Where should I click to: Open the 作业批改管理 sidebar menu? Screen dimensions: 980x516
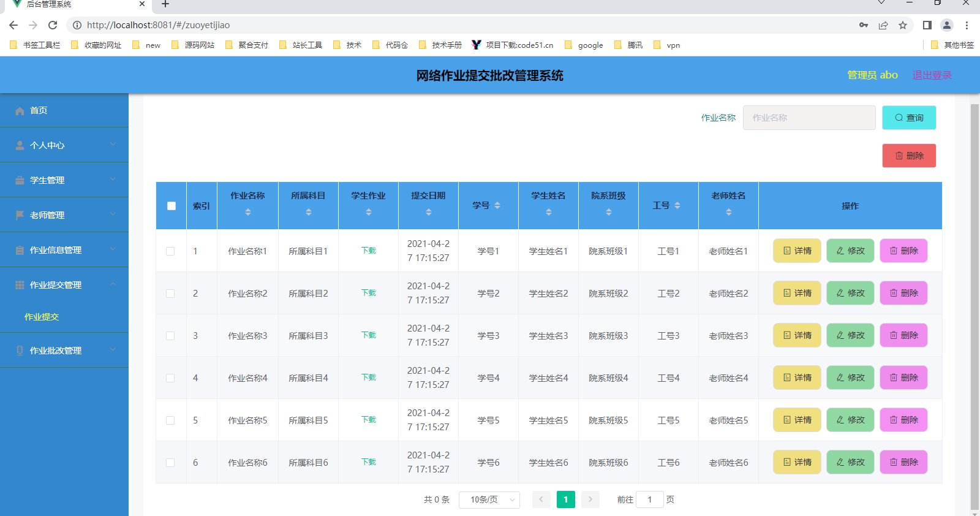[x=64, y=351]
